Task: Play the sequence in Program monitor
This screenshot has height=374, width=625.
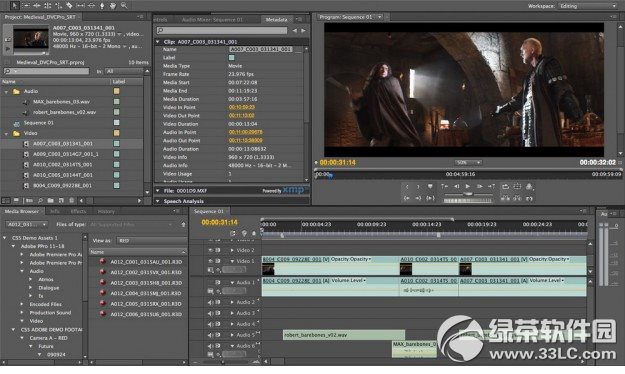Action: [468, 186]
